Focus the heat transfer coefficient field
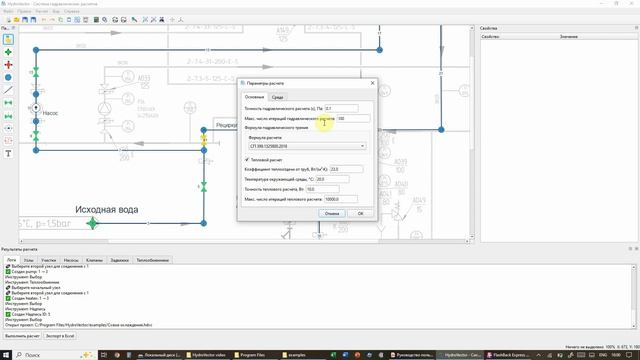Image resolution: width=640 pixels, height=360 pixels. 346,169
